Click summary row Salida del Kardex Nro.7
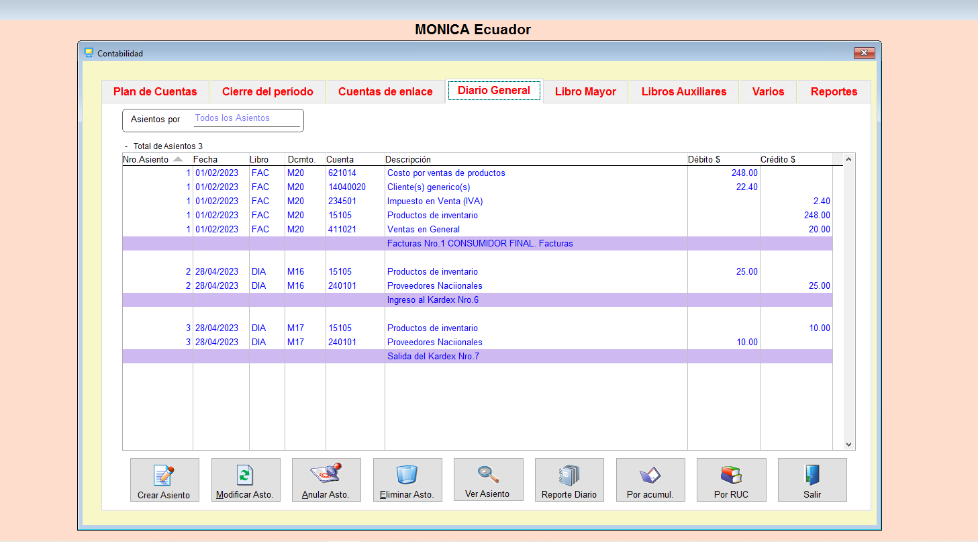This screenshot has height=546, width=980. pyautogui.click(x=477, y=357)
